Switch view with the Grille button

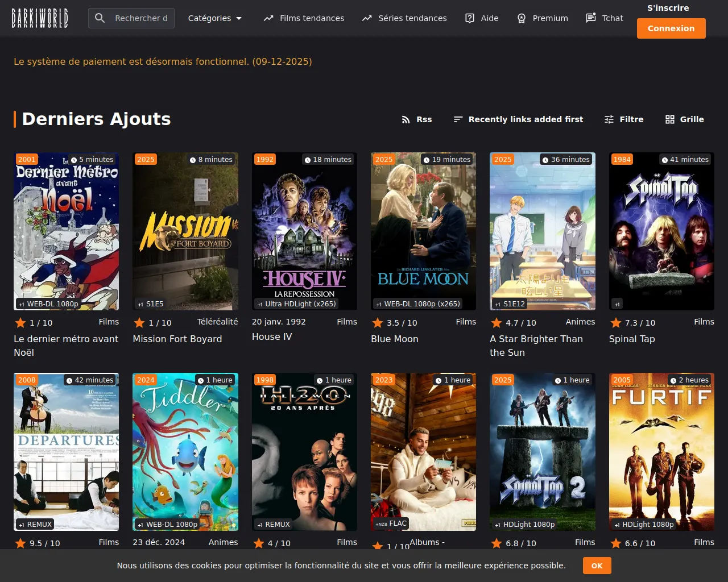click(685, 119)
